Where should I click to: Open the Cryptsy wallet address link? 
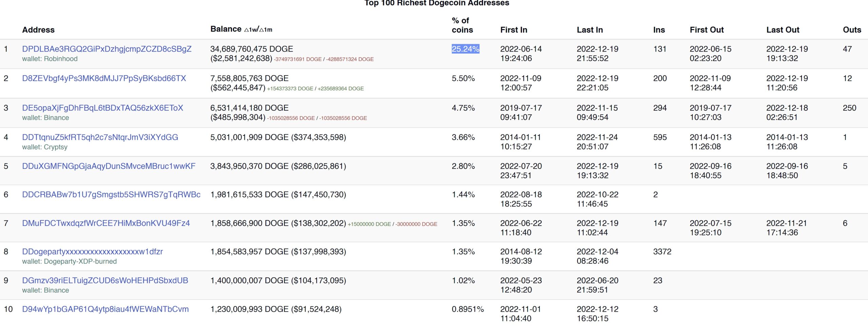click(x=100, y=137)
